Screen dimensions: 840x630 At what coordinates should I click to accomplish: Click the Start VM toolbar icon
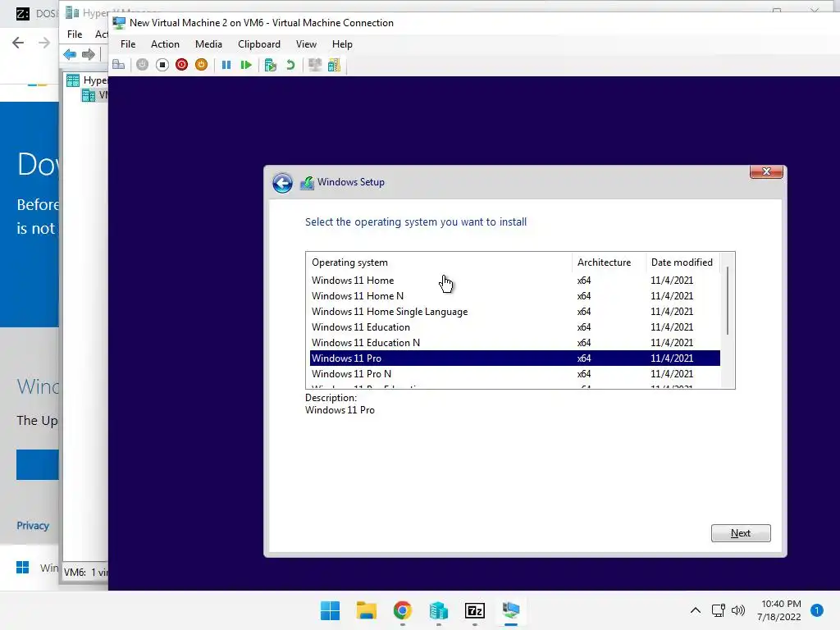click(142, 65)
